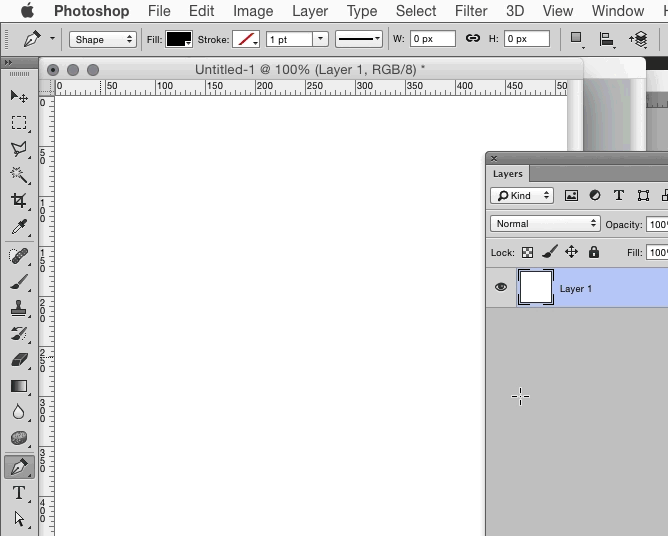This screenshot has height=536, width=668.
Task: Open the Kind filter dropdown
Action: pos(522,196)
